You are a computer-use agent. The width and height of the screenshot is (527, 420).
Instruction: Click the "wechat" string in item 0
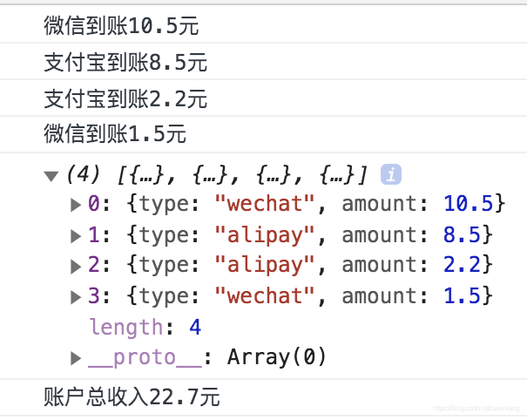click(x=265, y=204)
